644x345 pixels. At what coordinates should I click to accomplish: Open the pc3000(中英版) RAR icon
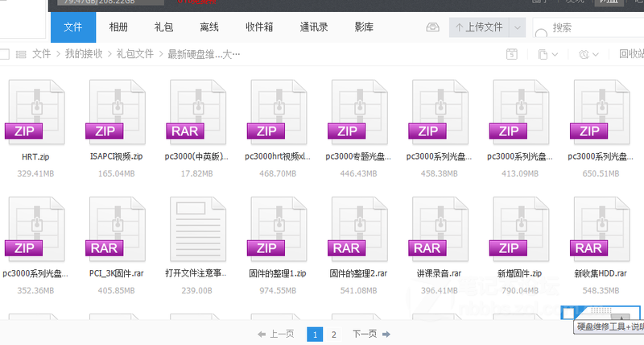tap(197, 111)
